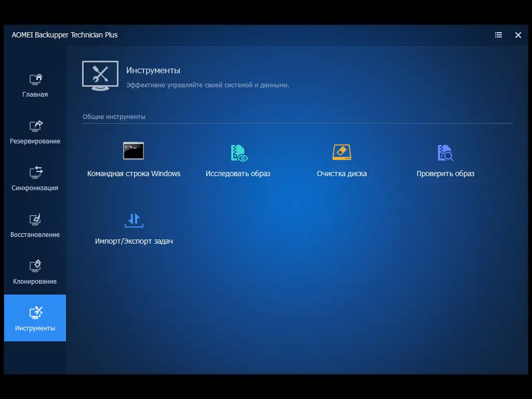Click the Tools crossed-wrench header icon
The width and height of the screenshot is (532, 399).
pos(100,75)
